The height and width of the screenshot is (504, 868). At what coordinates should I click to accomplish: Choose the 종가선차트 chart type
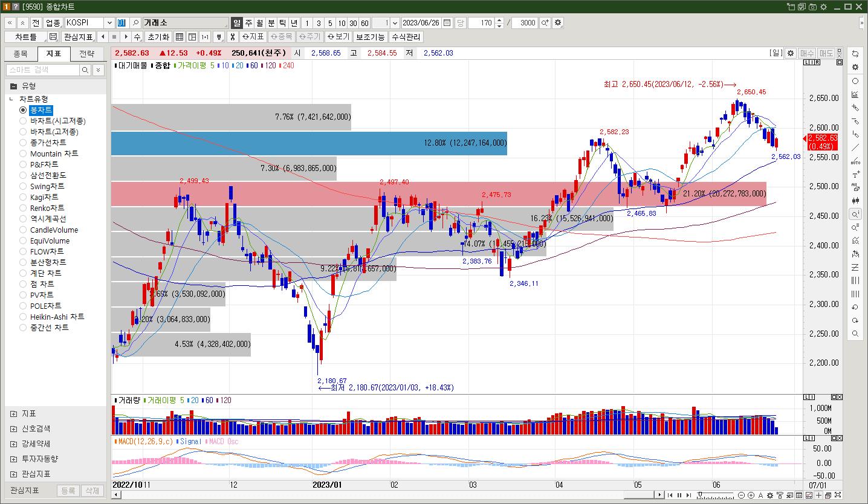click(23, 143)
